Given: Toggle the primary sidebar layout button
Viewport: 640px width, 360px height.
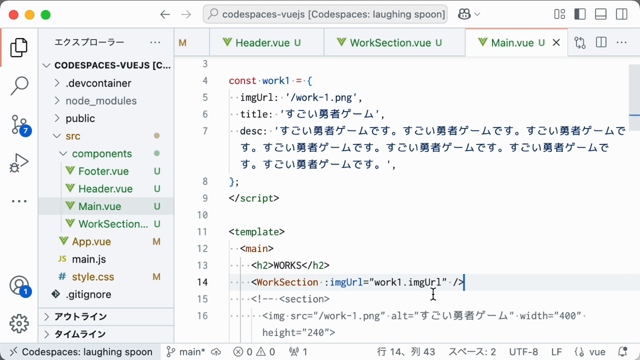Looking at the screenshot, I should 580,14.
